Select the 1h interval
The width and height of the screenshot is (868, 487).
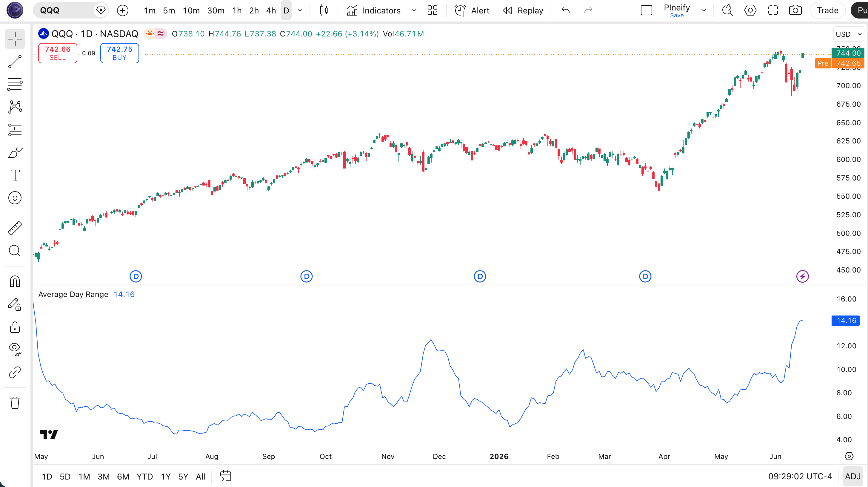(x=237, y=10)
